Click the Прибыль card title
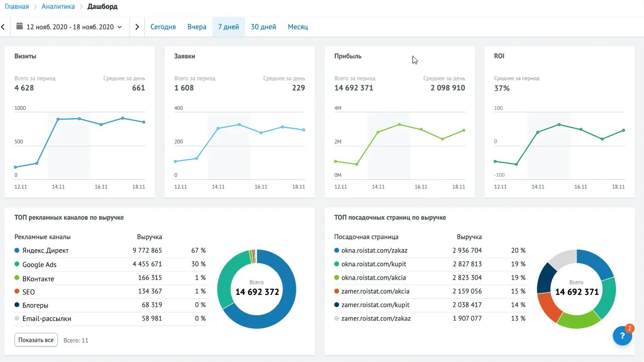Screen dimensions: 644x362 (x=348, y=56)
